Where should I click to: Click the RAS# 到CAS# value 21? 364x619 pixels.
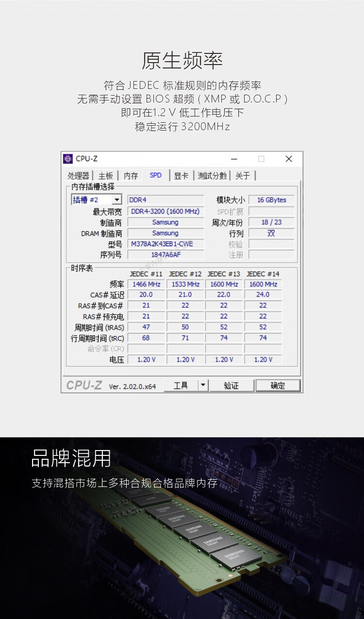coord(146,305)
